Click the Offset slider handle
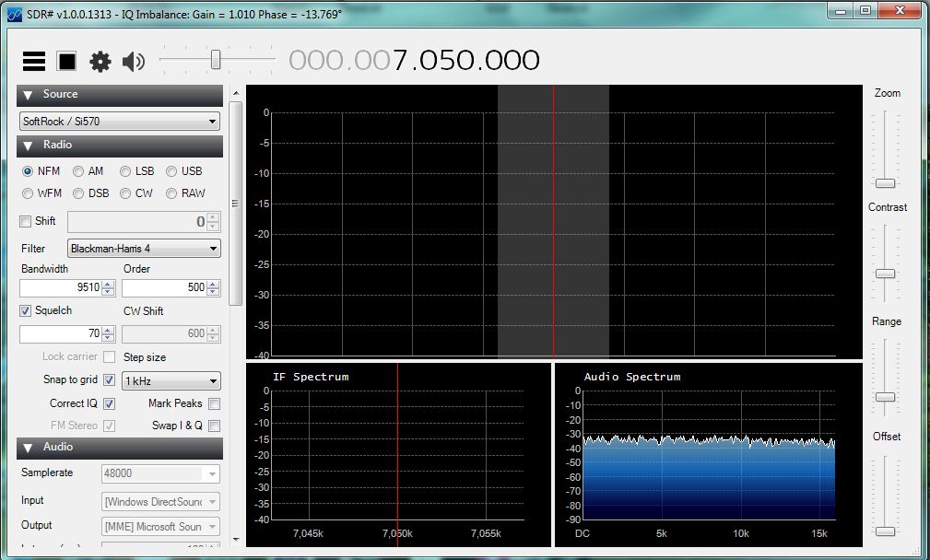This screenshot has height=560, width=930. tap(885, 531)
